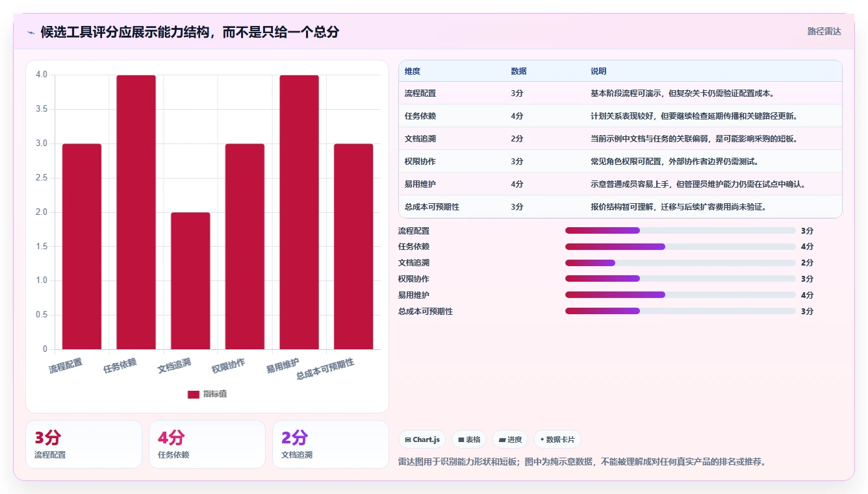Screen dimensions: 868x494
Task: Click the 权限协作 bar in chart
Action: pyautogui.click(x=245, y=247)
